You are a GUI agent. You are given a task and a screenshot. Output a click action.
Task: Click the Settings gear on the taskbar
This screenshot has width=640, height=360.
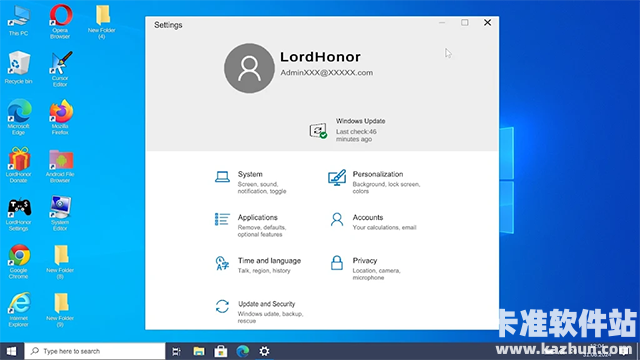pyautogui.click(x=264, y=351)
